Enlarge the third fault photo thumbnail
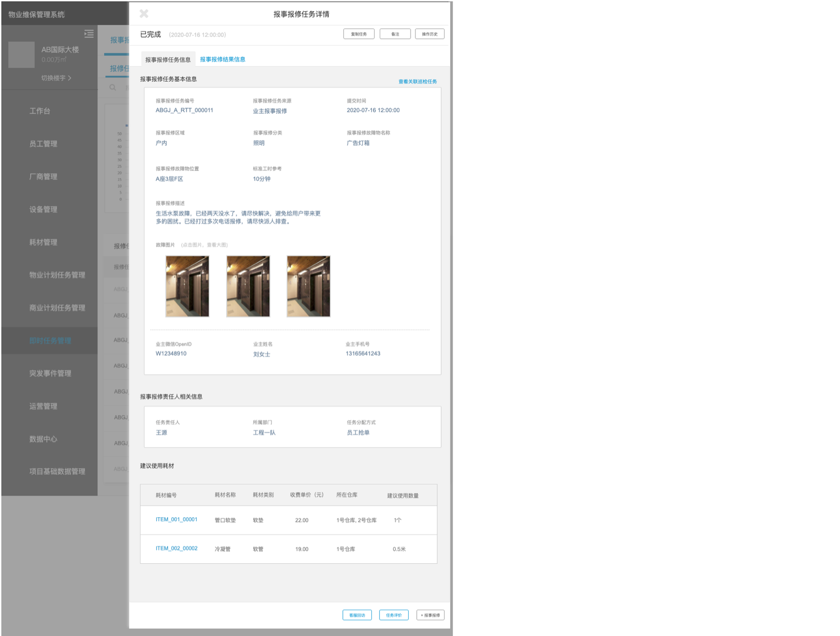Viewport: 840px width, 636px height. coord(309,286)
